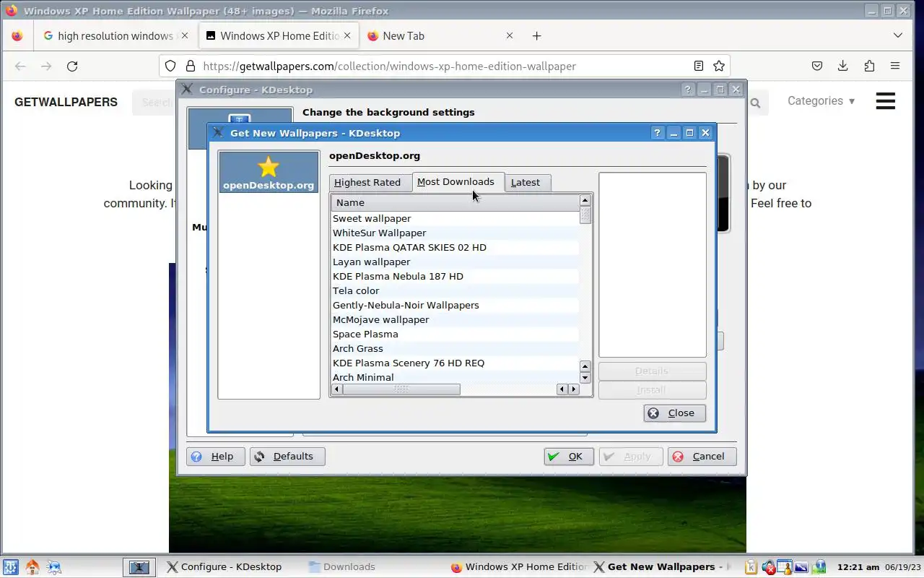Select 'KDE Plasma Nebula 187 HD'
This screenshot has height=578, width=924.
(455, 276)
